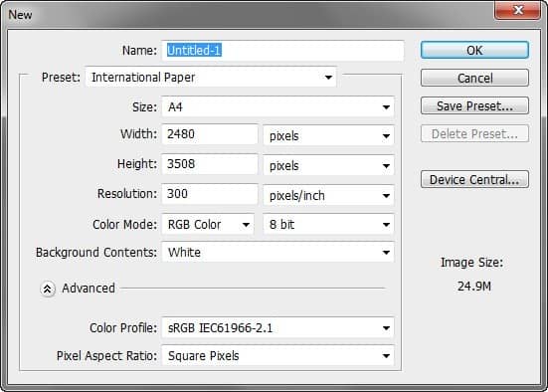This screenshot has height=392, width=548.
Task: Open Background Contents White dropdown
Action: 277,252
